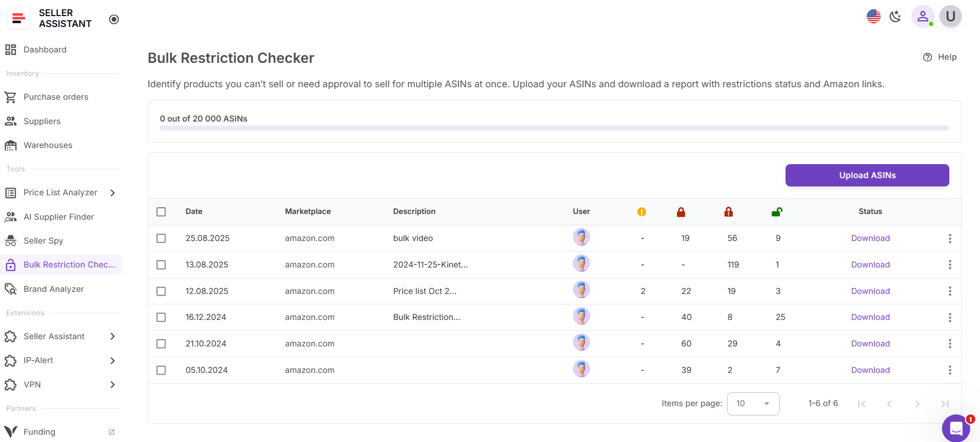The height and width of the screenshot is (442, 980).
Task: Select the 05.10.2024 row checkbox
Action: [161, 370]
